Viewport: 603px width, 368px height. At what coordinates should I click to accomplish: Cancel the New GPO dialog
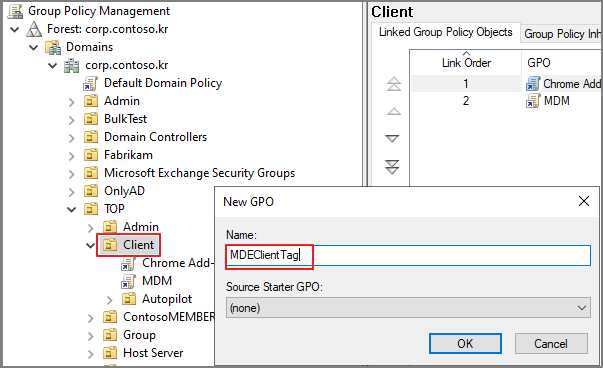pyautogui.click(x=551, y=343)
